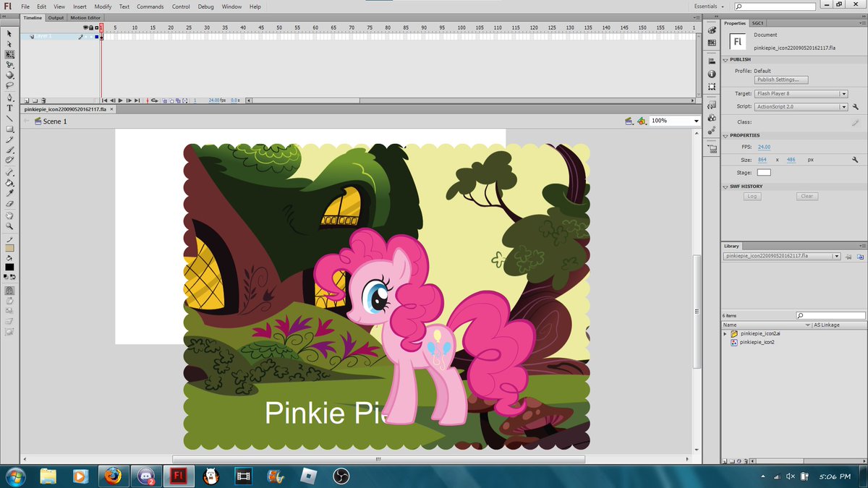Collapse the PROPERTIES section
The height and width of the screenshot is (488, 868).
tap(725, 135)
